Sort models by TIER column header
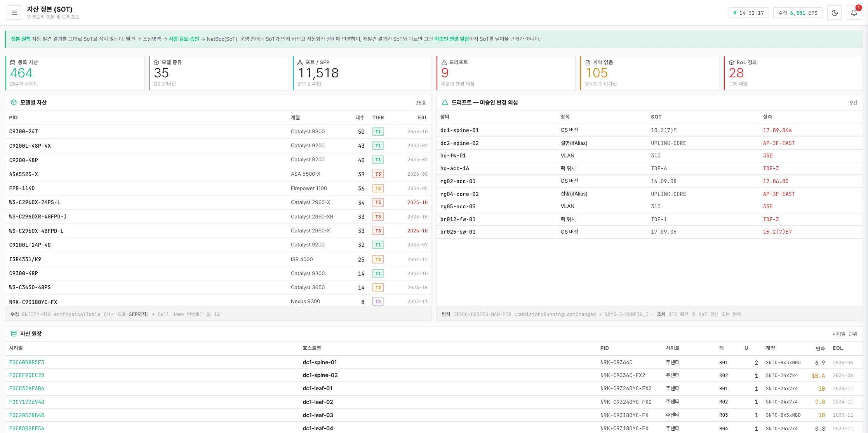 pos(378,117)
